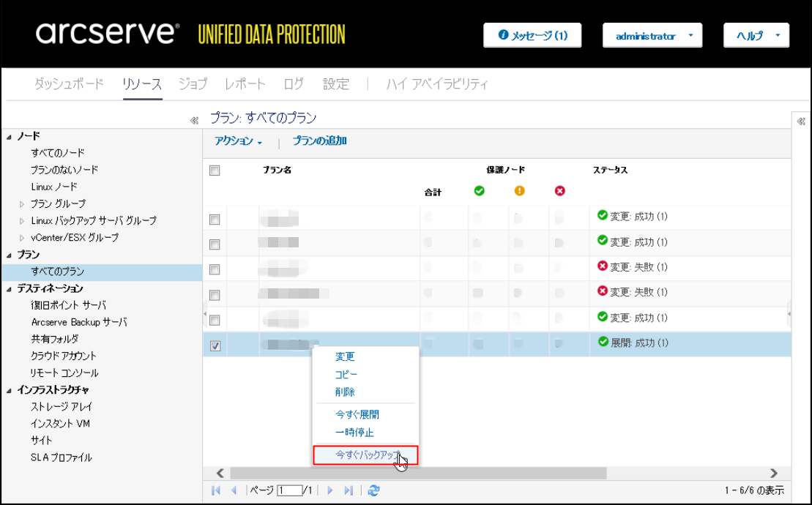Collapse the デスティネーション tree section
The image size is (812, 505).
(9, 289)
